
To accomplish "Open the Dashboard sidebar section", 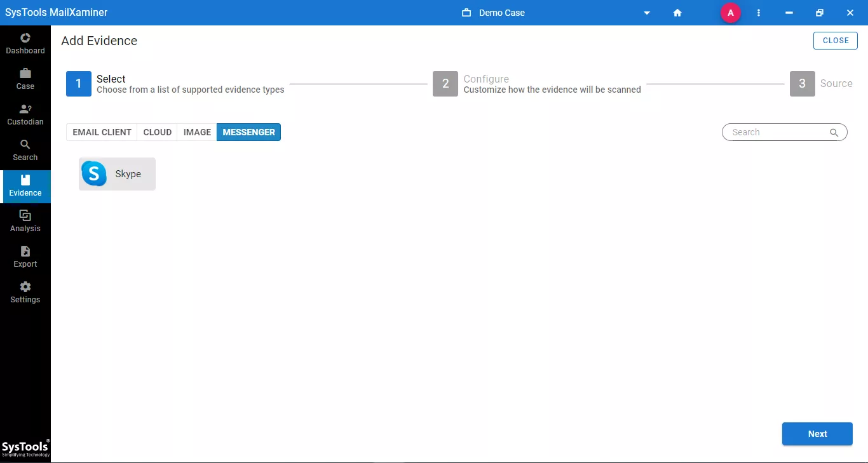I will [x=25, y=44].
